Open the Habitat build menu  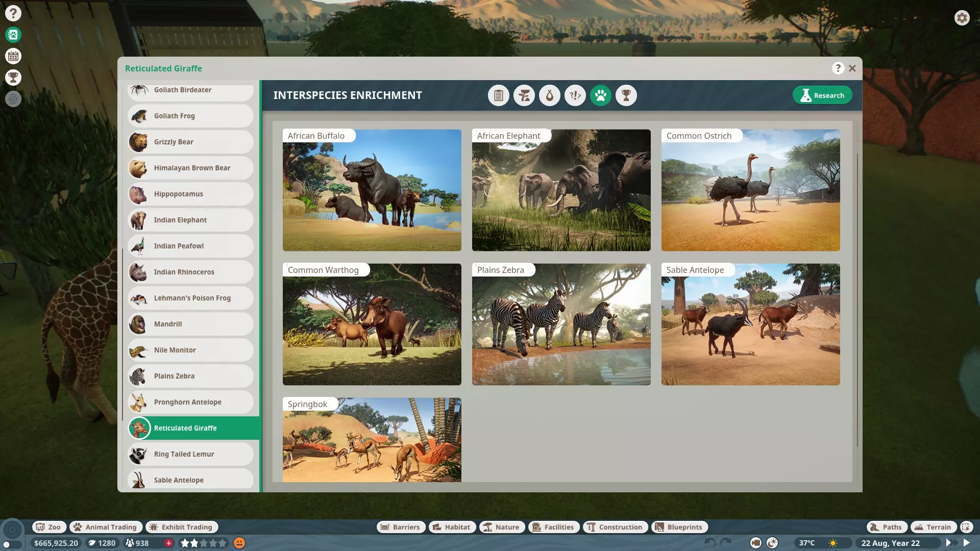(452, 527)
